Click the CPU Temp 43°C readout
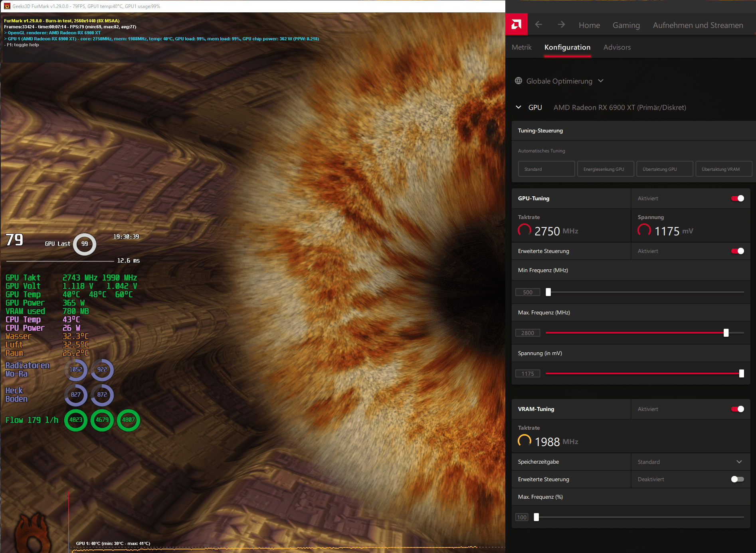This screenshot has height=553, width=756. [x=43, y=320]
